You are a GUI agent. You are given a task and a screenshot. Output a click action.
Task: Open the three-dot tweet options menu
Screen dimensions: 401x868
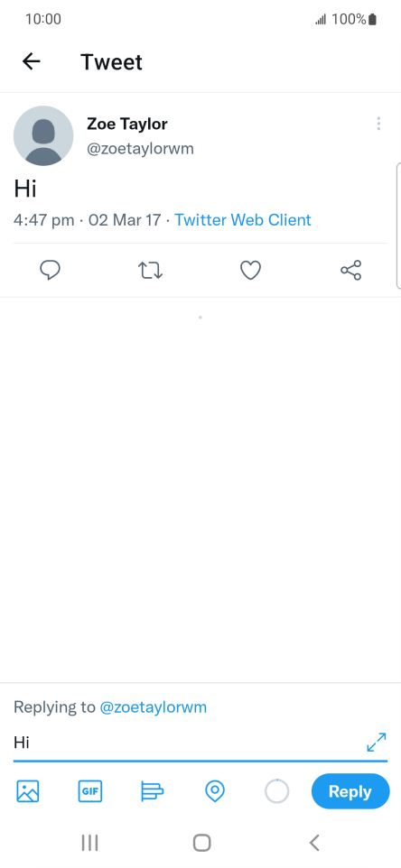[x=378, y=124]
